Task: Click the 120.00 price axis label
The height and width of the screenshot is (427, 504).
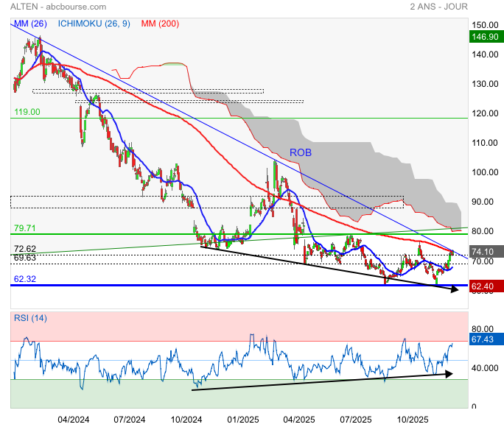Action: tap(485, 113)
